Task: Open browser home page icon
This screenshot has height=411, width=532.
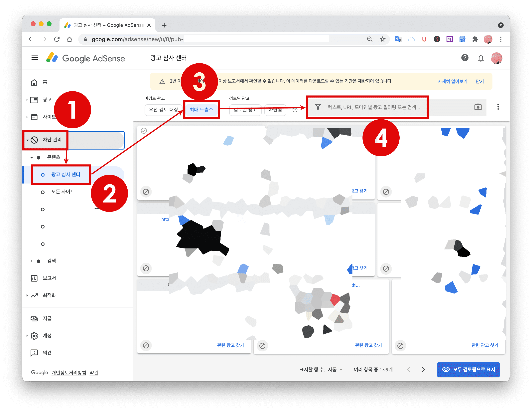Action: tap(70, 39)
